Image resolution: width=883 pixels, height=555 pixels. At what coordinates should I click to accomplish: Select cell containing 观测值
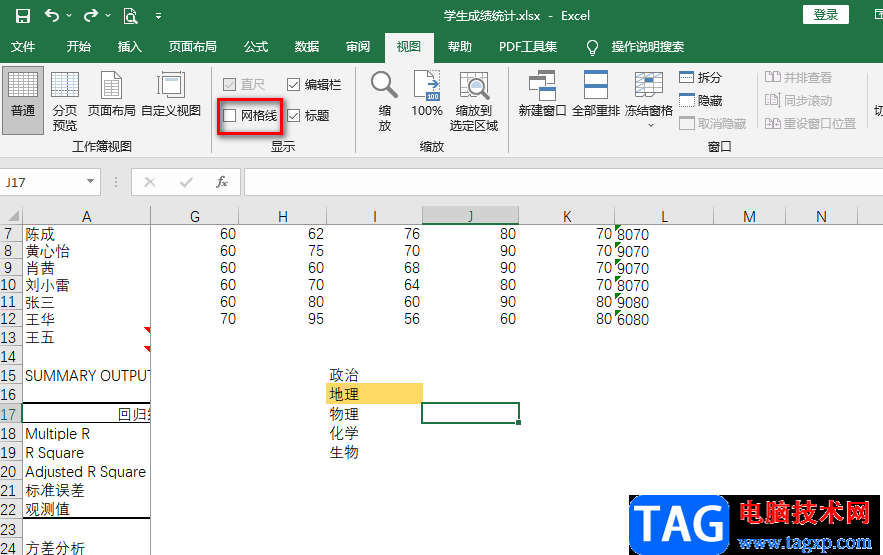[86, 509]
